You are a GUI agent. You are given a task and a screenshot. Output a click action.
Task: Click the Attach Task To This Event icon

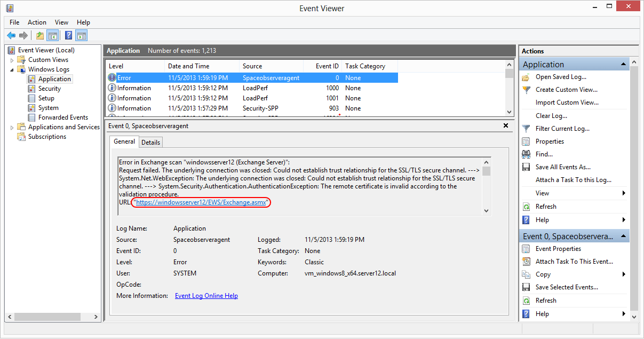[526, 262]
